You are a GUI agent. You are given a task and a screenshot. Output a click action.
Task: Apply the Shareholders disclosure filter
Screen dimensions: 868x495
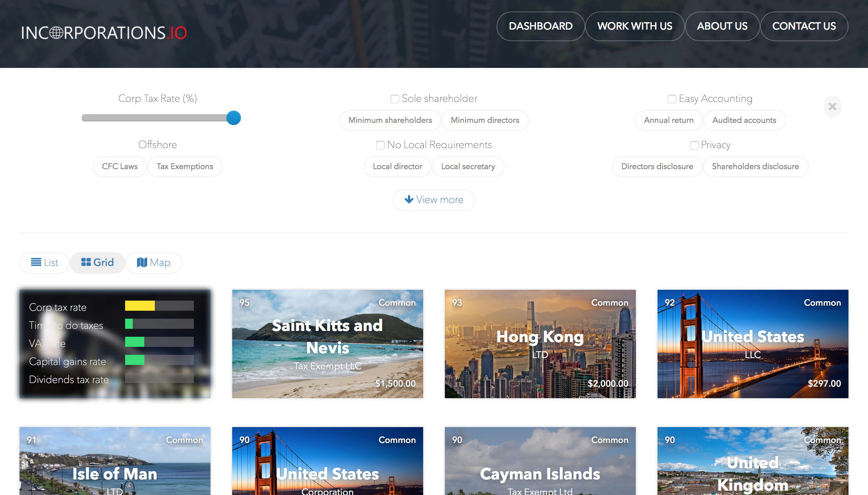coord(755,167)
